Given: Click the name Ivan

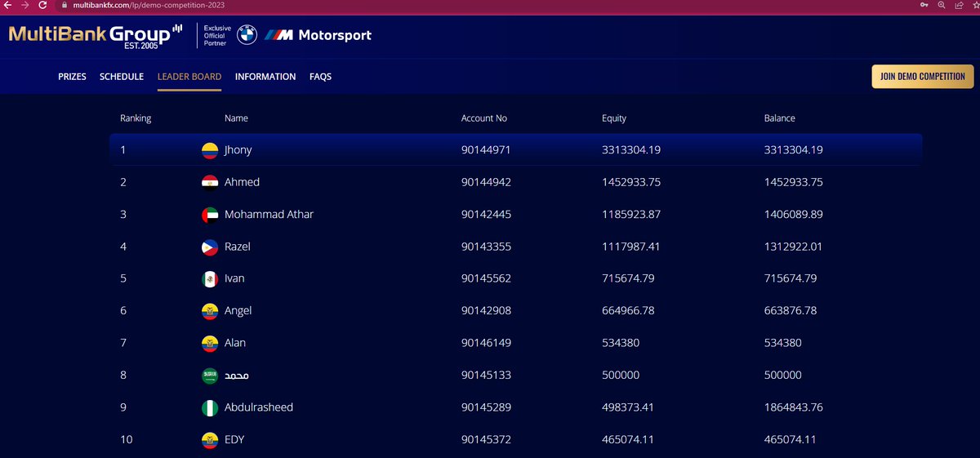Looking at the screenshot, I should pos(234,279).
